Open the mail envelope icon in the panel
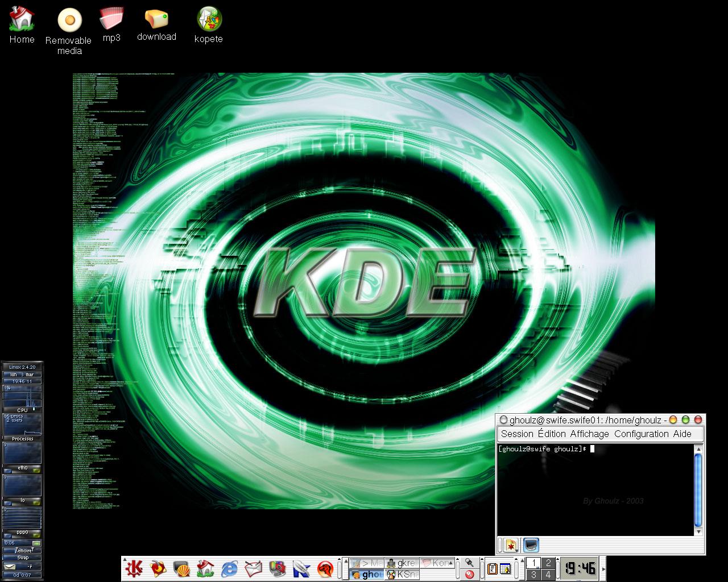The height and width of the screenshot is (582, 728). pos(253,568)
